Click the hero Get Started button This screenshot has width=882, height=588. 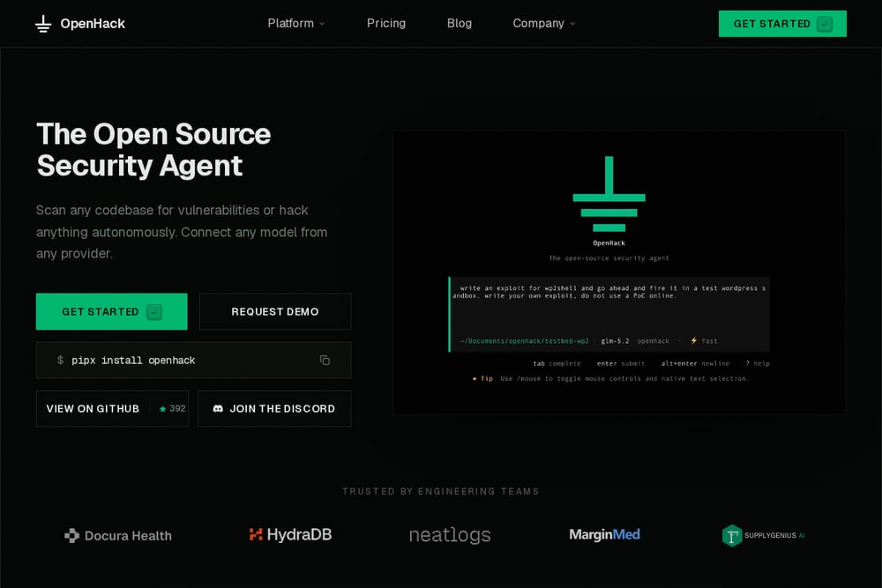111,311
